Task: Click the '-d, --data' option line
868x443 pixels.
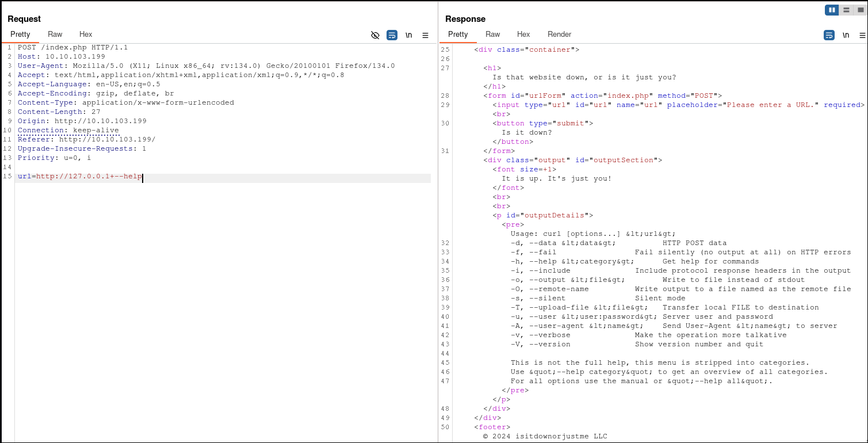Action: coord(619,243)
